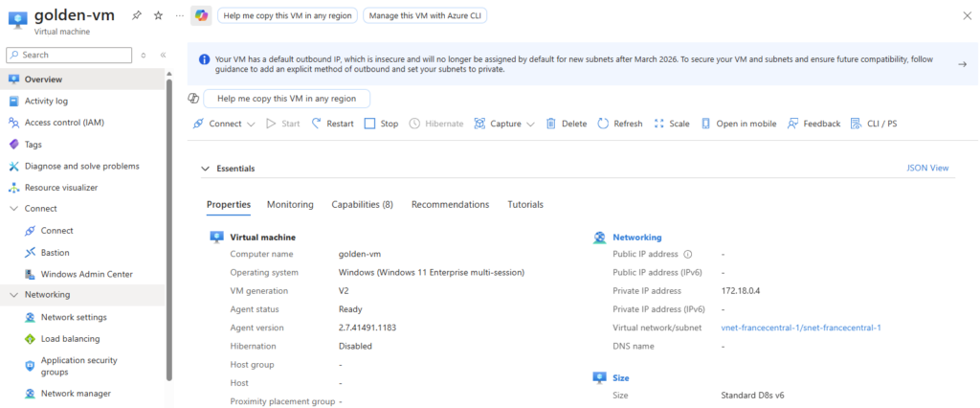
Task: Stop the virtual machine
Action: (x=381, y=124)
